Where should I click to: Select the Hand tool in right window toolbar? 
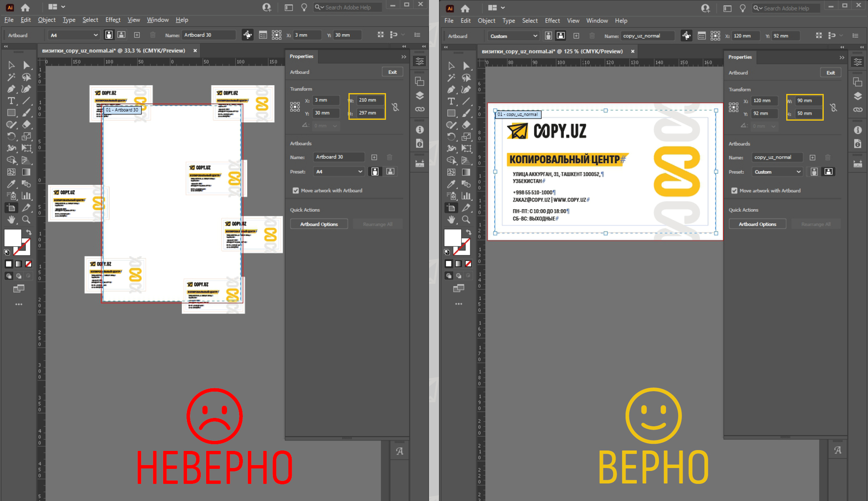(x=451, y=220)
